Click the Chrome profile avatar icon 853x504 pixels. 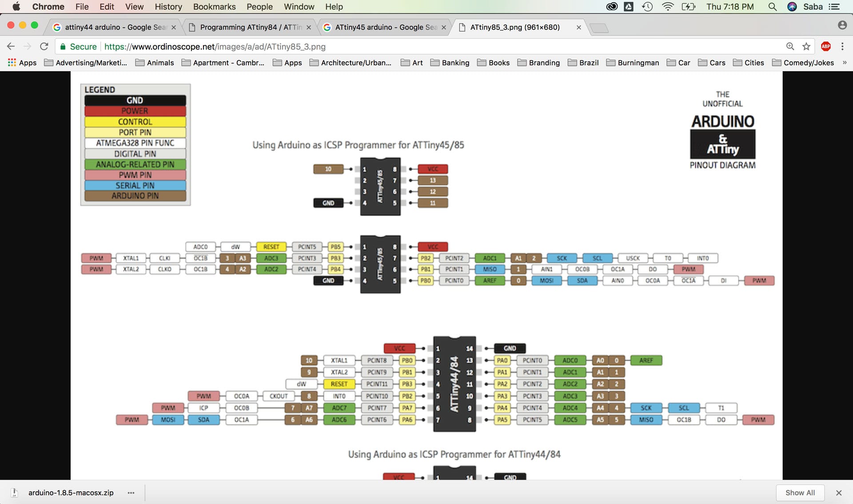point(842,25)
